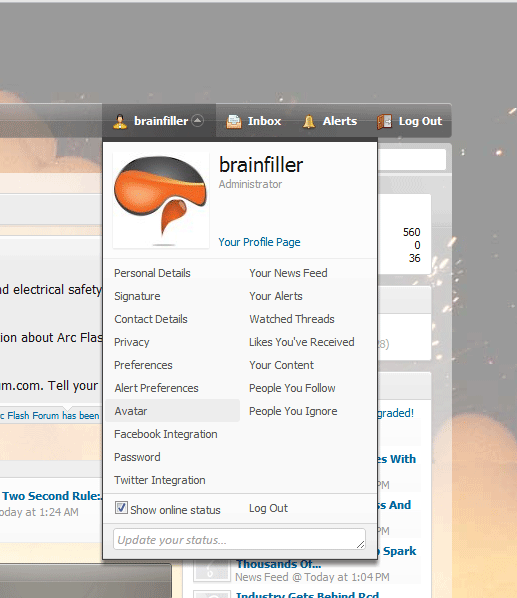Grab the status box resize handle

pyautogui.click(x=361, y=545)
